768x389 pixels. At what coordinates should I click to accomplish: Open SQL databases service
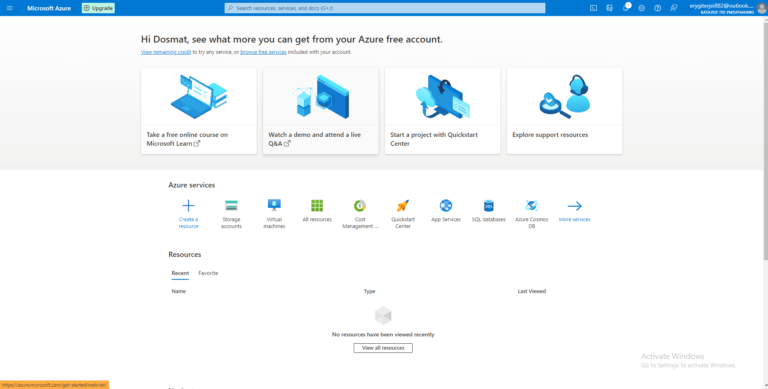tap(488, 211)
